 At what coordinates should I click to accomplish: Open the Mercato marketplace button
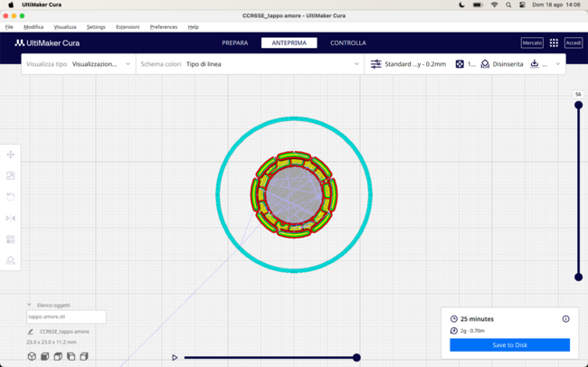532,42
